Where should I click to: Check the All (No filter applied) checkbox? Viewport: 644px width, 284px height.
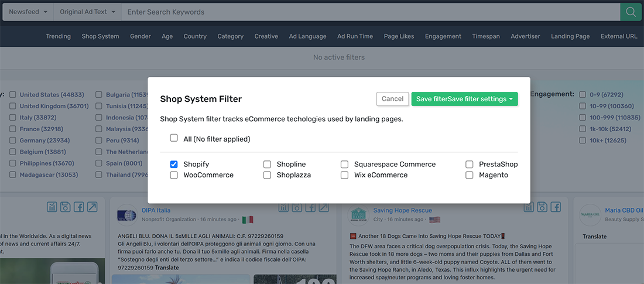tap(174, 138)
